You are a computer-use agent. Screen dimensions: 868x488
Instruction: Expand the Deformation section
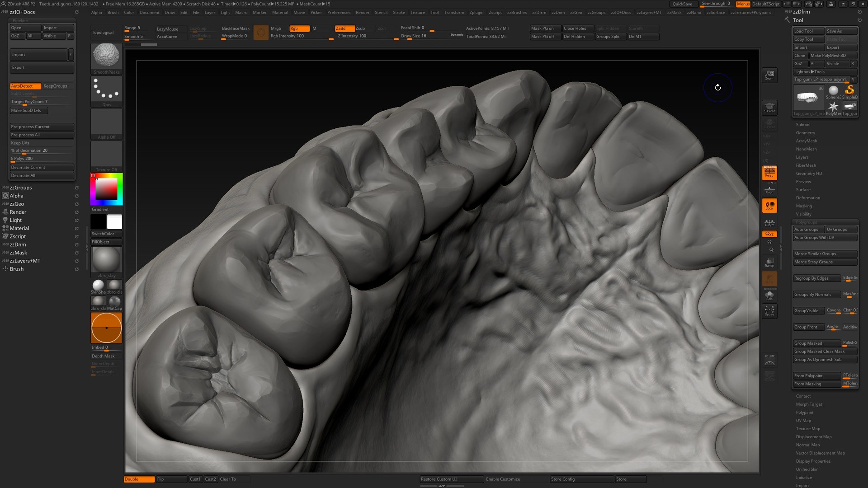808,198
